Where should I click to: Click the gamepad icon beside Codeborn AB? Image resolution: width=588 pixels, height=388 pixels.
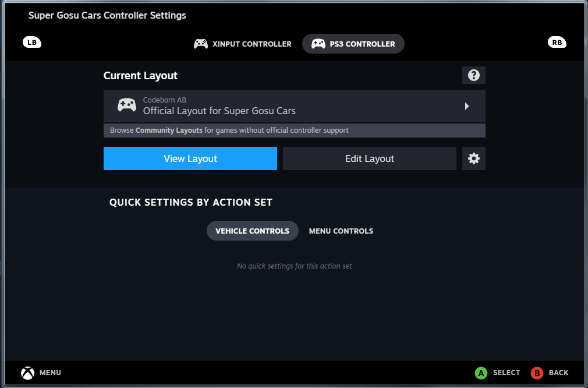(127, 105)
